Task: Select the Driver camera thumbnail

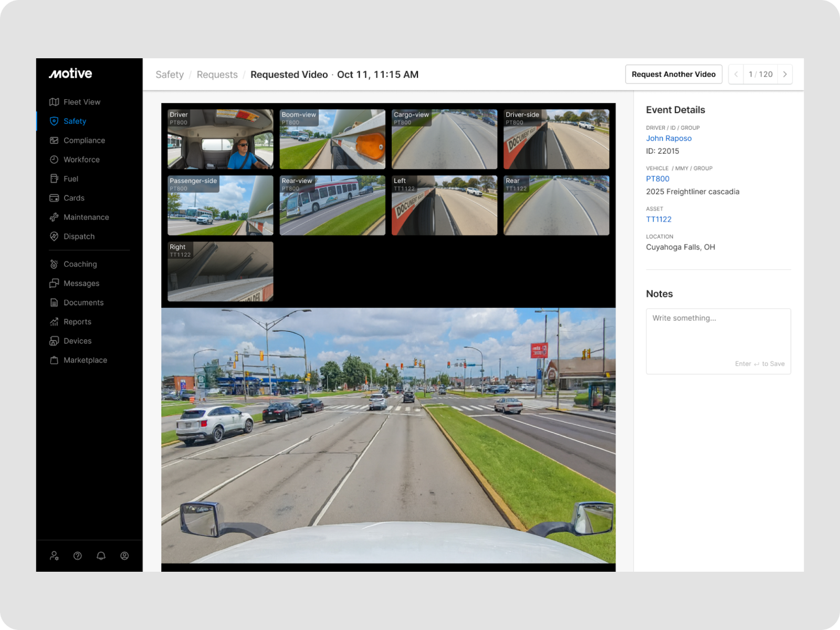Action: [220, 139]
